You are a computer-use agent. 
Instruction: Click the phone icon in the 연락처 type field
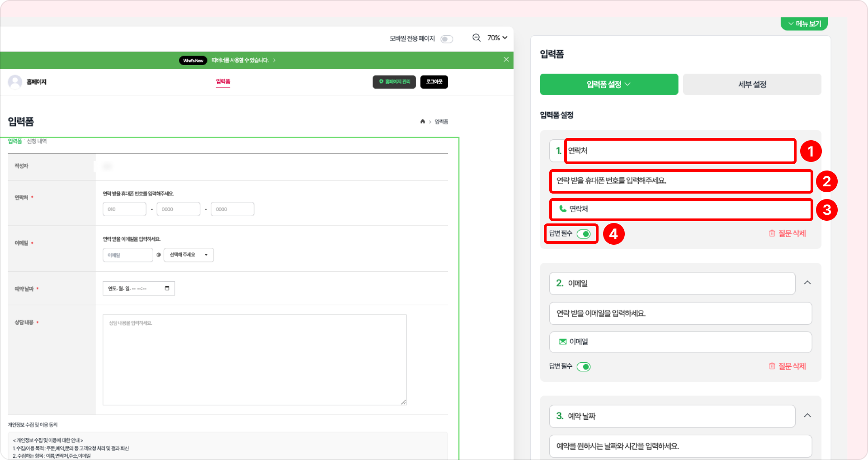coord(563,209)
